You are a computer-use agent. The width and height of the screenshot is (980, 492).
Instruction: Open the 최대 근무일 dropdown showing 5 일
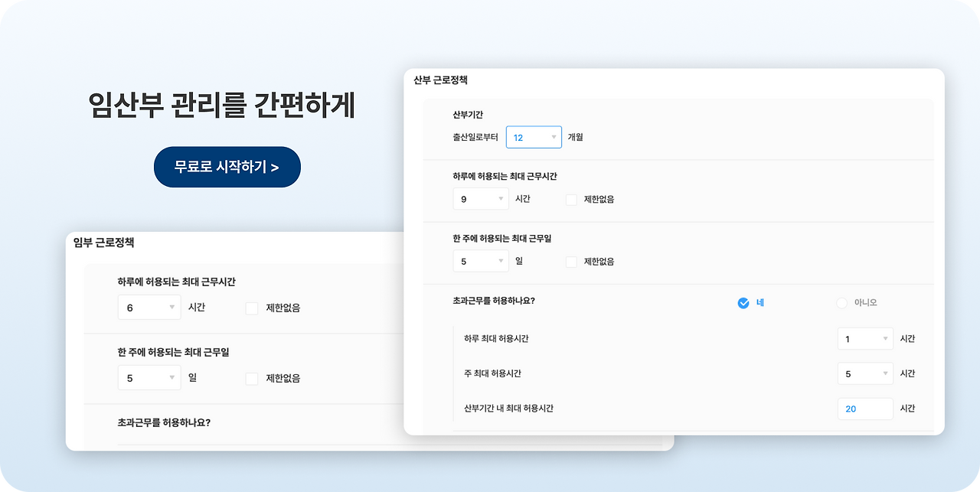click(481, 260)
